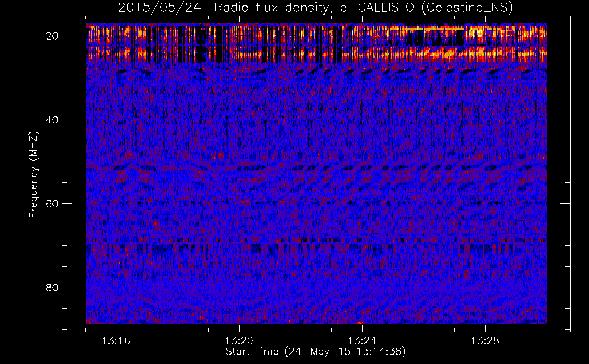The image size is (589, 364).
Task: Click the 60 MHz frequency label
Action: coord(52,203)
